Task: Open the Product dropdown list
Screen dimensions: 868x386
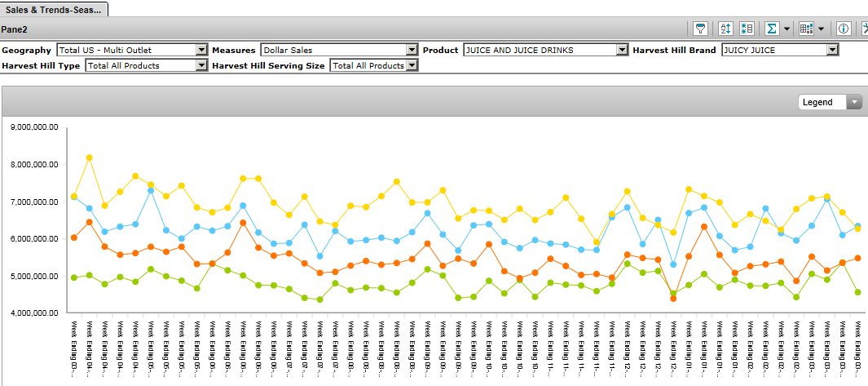Action: pyautogui.click(x=619, y=51)
